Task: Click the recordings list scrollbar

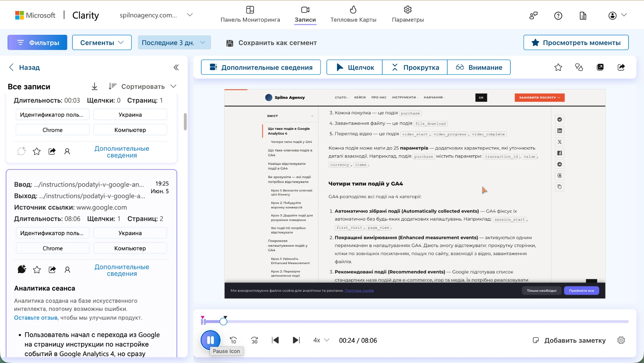Action: click(x=185, y=121)
